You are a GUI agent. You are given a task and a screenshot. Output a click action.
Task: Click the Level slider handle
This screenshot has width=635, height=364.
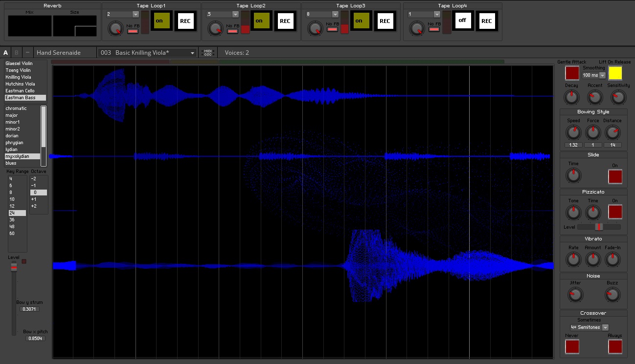click(x=13, y=266)
